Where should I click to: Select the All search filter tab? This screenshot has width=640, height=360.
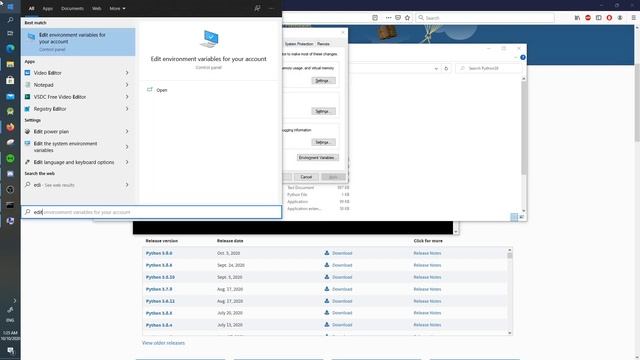[x=31, y=8]
